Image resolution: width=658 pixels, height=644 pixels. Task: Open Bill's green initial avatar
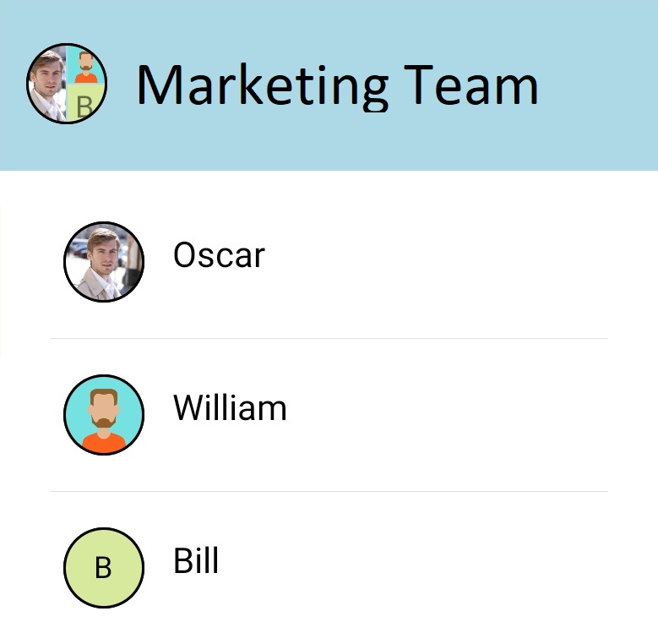point(104,568)
